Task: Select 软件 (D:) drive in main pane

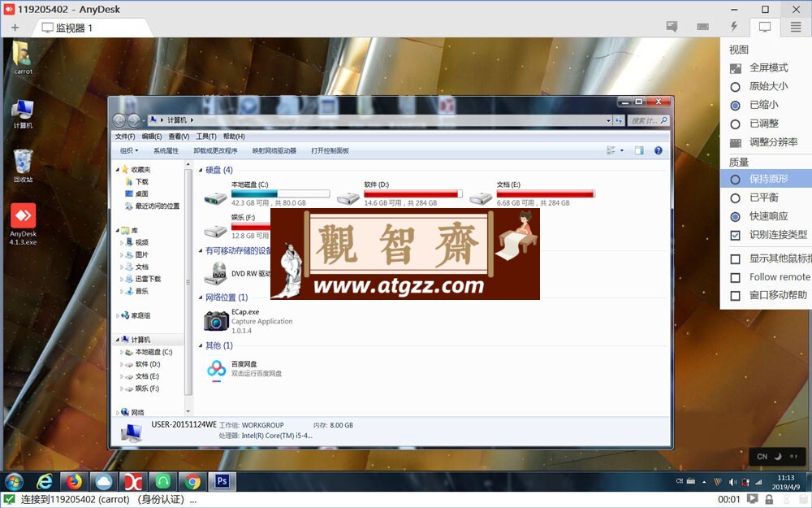Action: pos(400,194)
